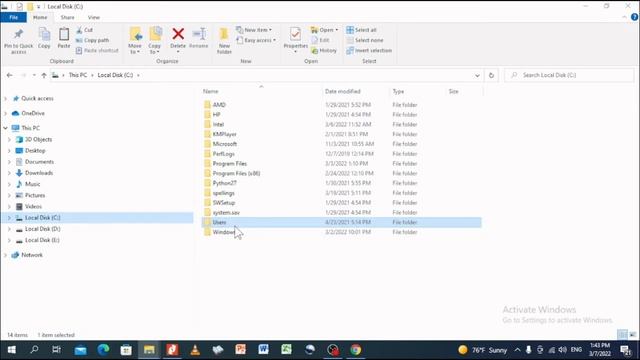The width and height of the screenshot is (640, 360).
Task: Go up one folder level arrow
Action: [x=44, y=75]
